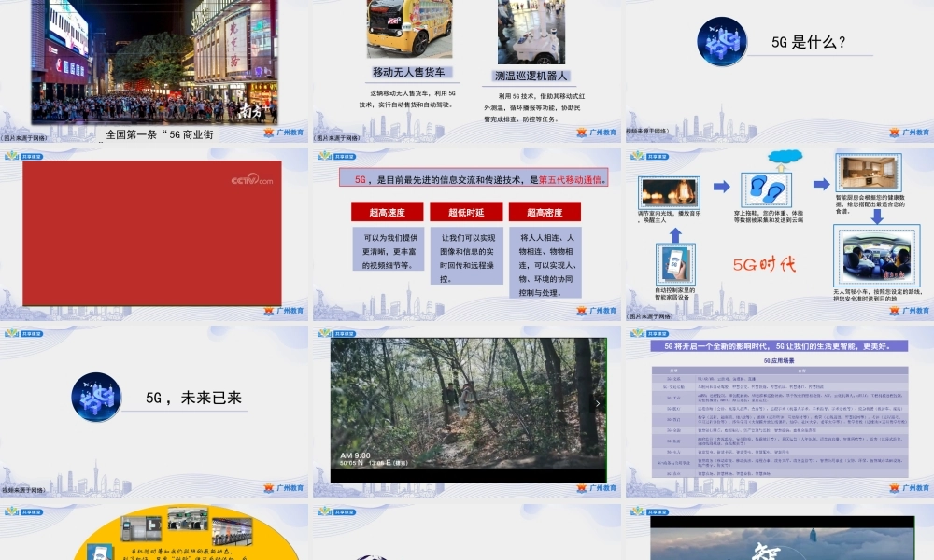Click the kitchen picture in 5G时代 slide
Screen dimensions: 934x560
(x=868, y=175)
